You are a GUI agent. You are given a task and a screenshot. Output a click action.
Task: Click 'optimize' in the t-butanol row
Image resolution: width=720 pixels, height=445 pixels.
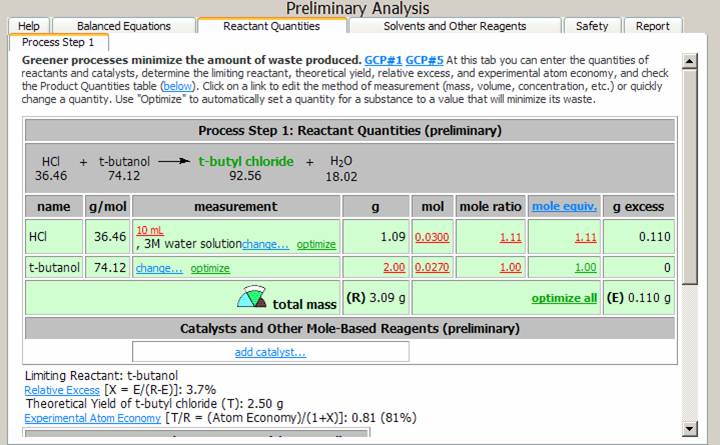pos(210,268)
